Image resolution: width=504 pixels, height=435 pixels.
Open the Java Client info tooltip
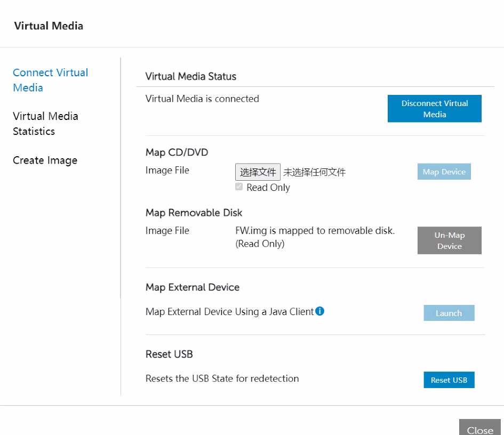(319, 311)
